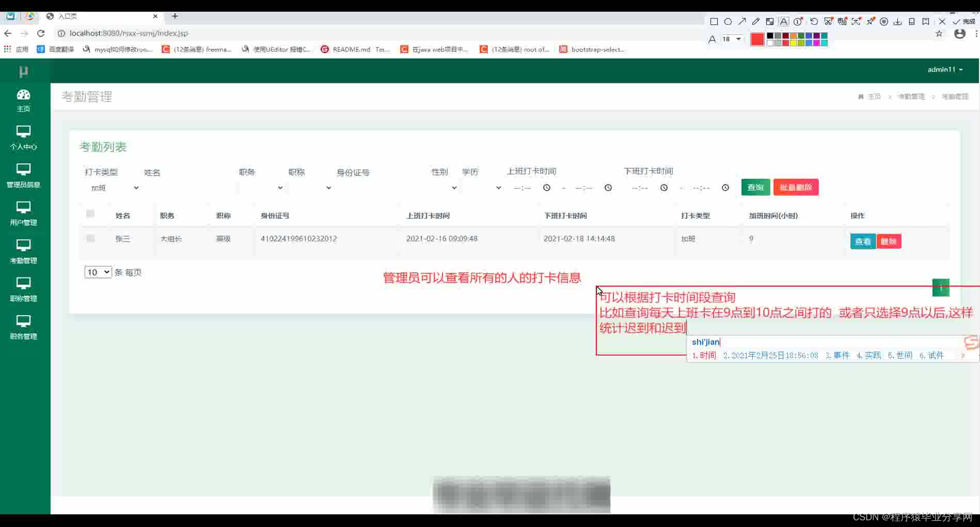
Task: Switch to the 入口页 browser tab
Action: [102, 17]
